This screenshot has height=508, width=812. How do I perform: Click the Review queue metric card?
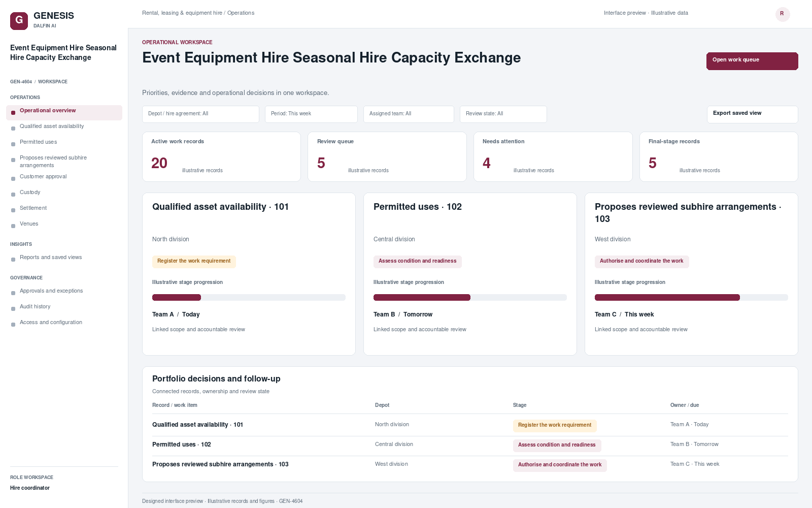point(387,157)
